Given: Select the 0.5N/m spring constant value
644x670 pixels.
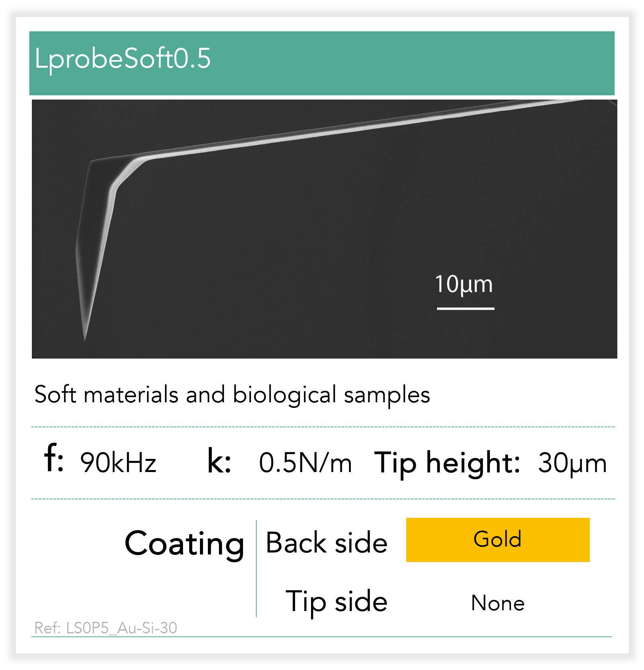Looking at the screenshot, I should [x=305, y=463].
